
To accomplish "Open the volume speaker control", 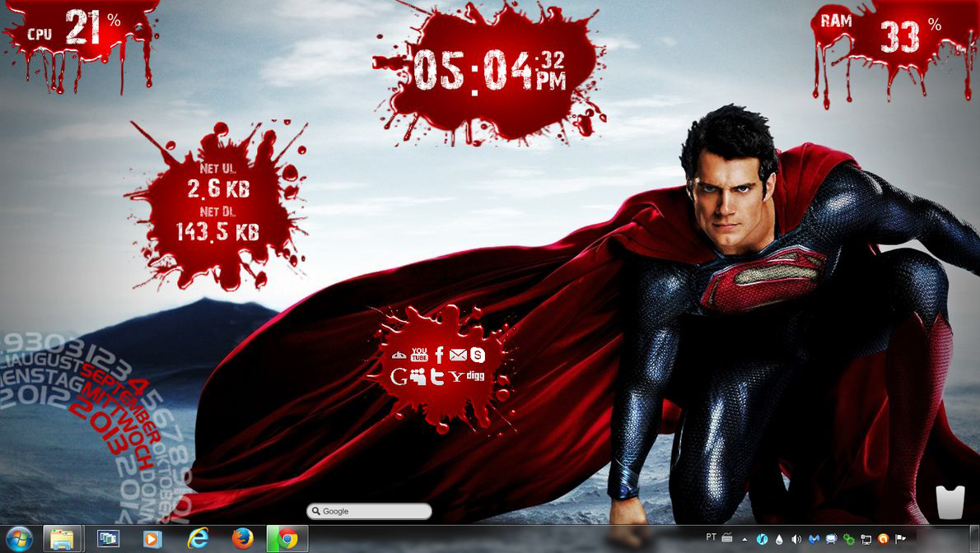I will pos(796,539).
